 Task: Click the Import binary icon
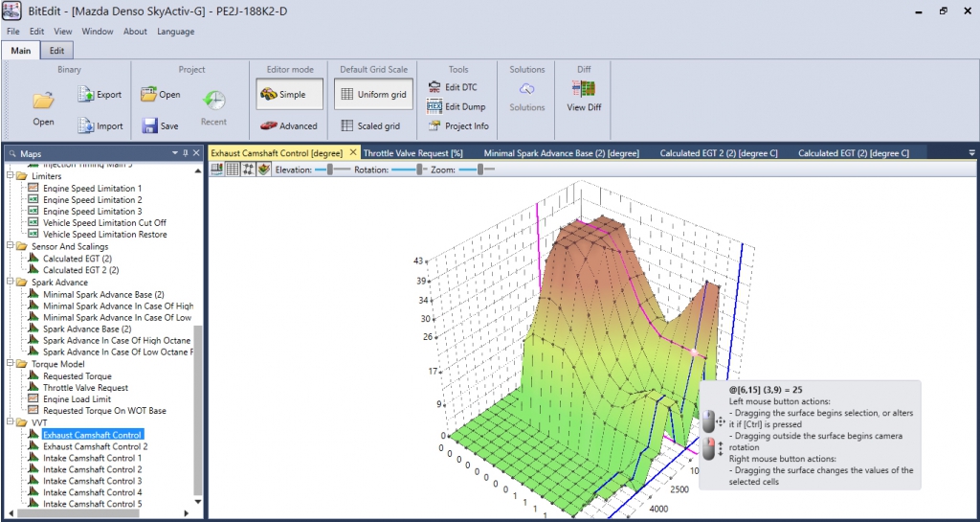(x=85, y=125)
